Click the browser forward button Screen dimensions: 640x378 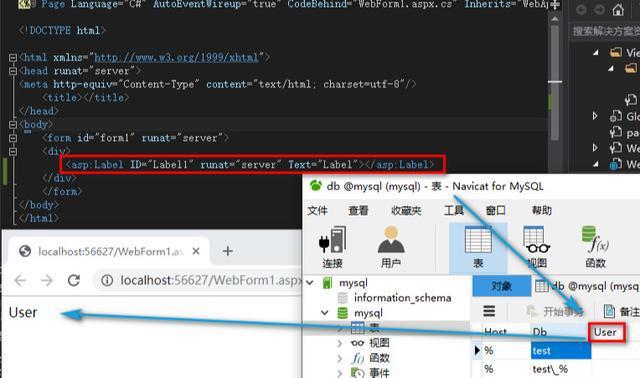click(47, 280)
